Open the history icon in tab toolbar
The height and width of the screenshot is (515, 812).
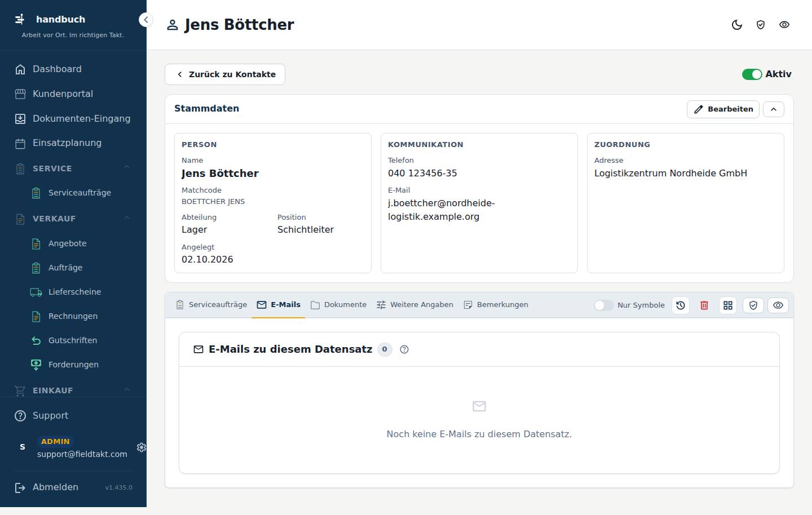coord(681,305)
